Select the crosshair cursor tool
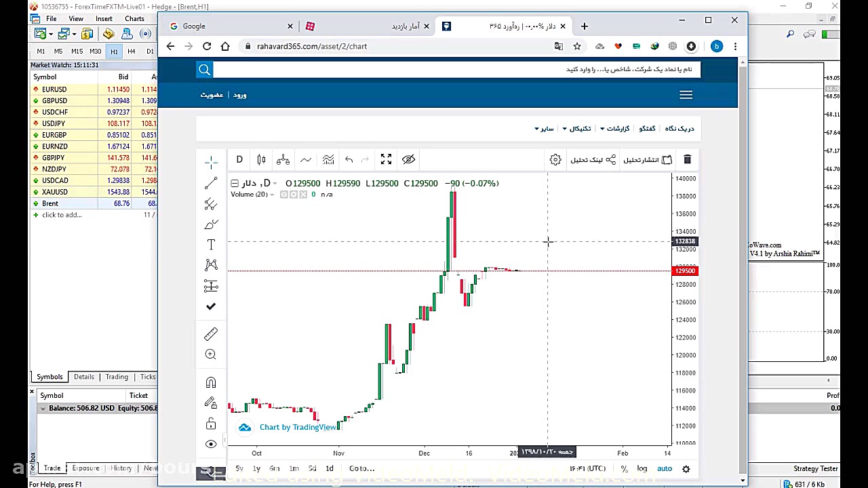Image resolution: width=868 pixels, height=488 pixels. pos(211,161)
